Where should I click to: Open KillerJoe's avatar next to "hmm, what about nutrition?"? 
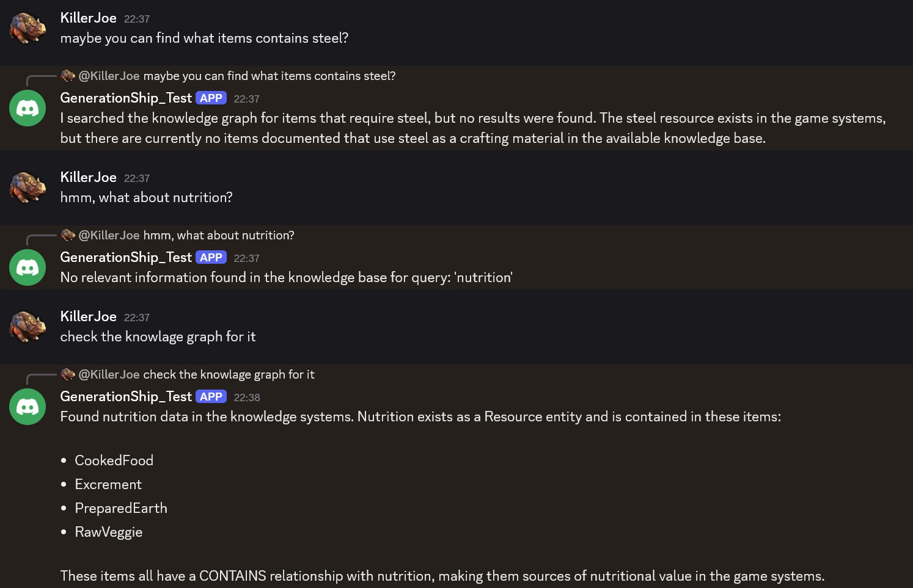tap(28, 187)
